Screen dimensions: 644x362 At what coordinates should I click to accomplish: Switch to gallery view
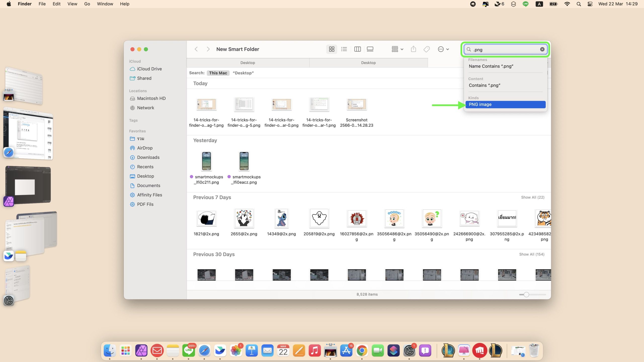(370, 49)
